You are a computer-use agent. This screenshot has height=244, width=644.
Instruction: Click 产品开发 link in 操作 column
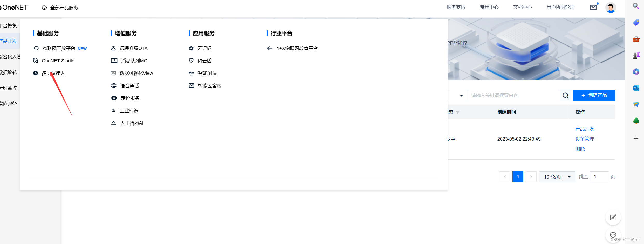tap(584, 129)
